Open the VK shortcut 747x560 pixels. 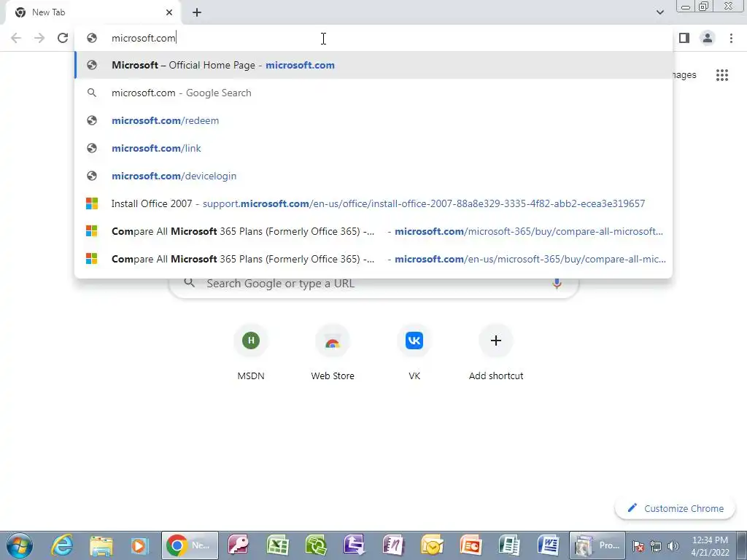[414, 352]
